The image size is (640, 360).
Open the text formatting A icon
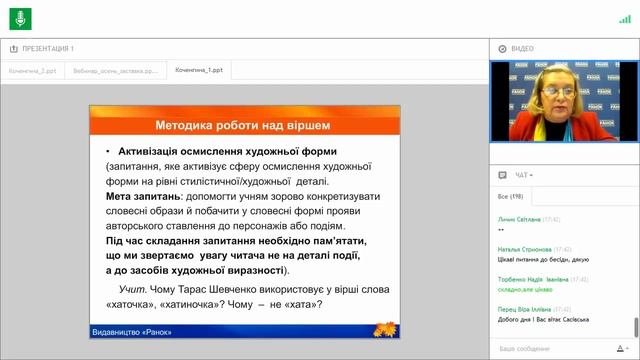622,349
